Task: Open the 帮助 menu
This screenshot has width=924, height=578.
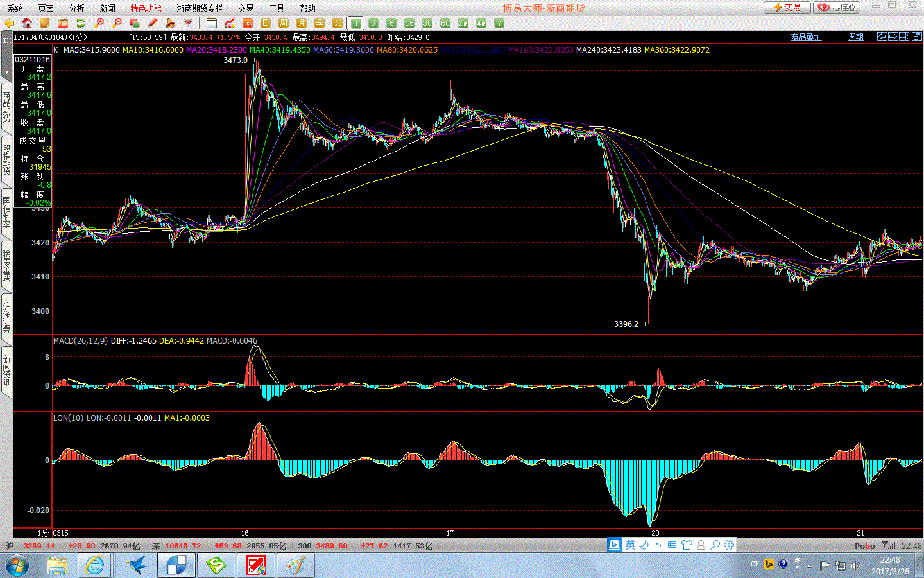Action: pyautogui.click(x=308, y=8)
